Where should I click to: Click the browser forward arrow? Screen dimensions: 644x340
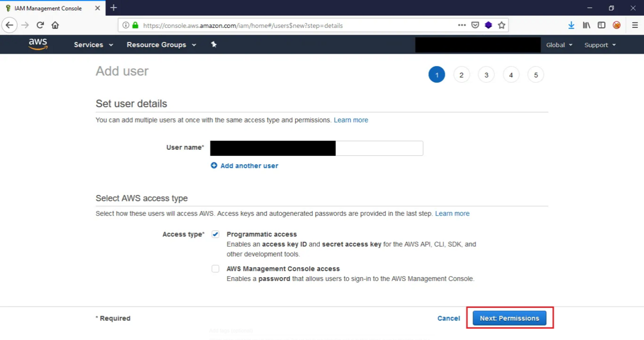(x=25, y=25)
